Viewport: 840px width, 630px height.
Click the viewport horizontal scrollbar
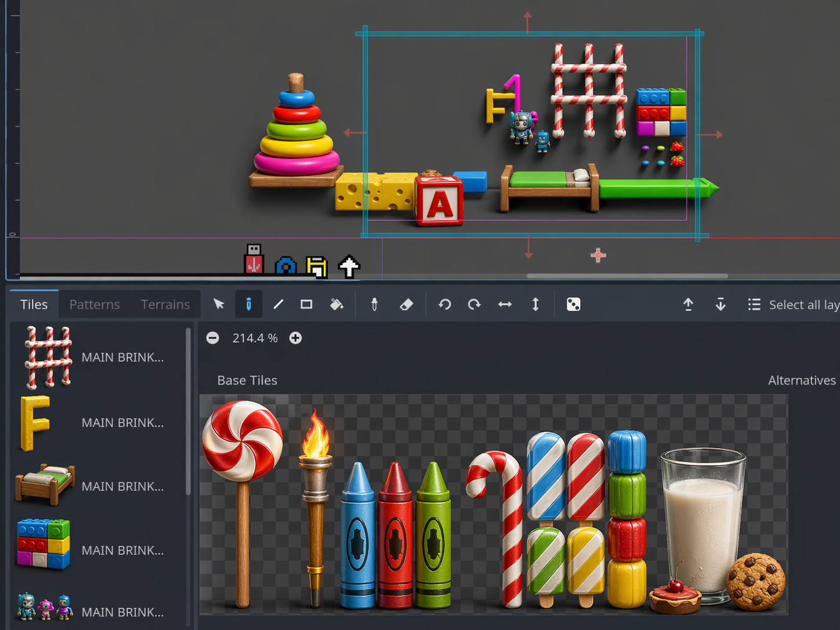pyautogui.click(x=627, y=276)
